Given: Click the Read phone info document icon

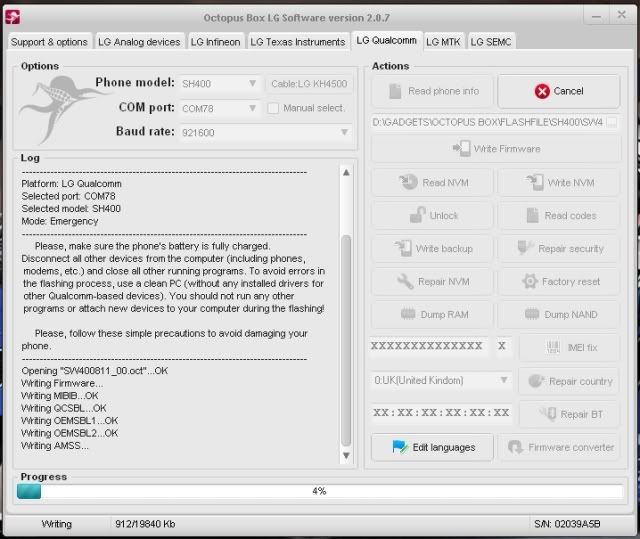Looking at the screenshot, I should coord(395,91).
